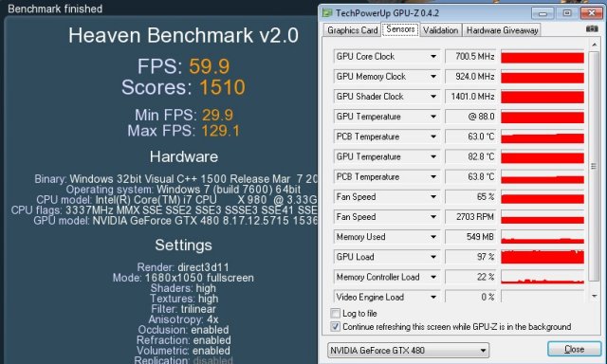The width and height of the screenshot is (607, 364).
Task: Open the Memory Used sensor dropdown
Action: point(433,237)
